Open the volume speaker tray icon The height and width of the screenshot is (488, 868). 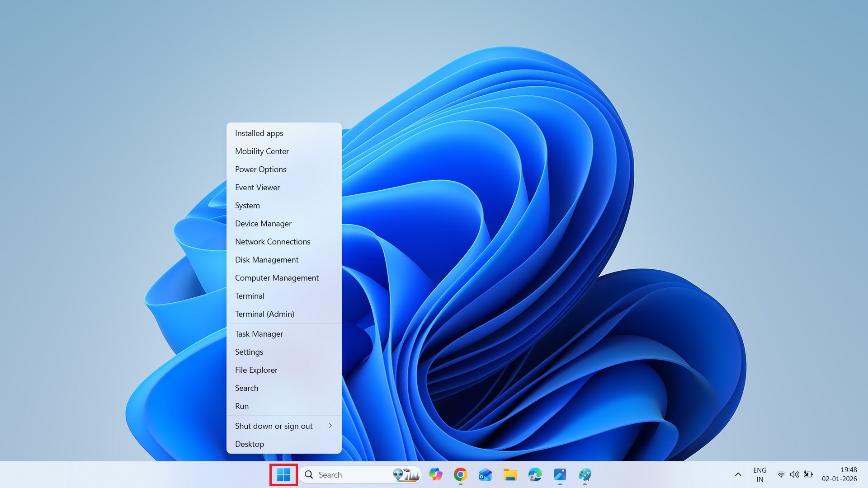click(x=794, y=474)
